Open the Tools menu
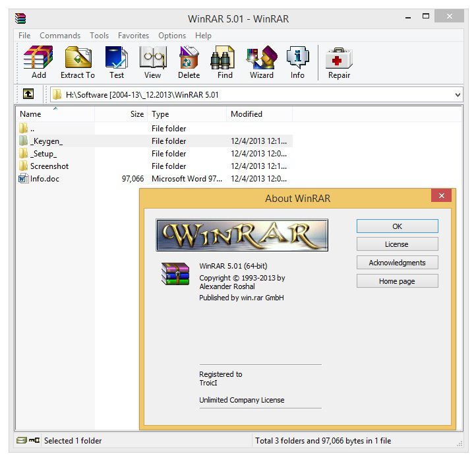 100,36
